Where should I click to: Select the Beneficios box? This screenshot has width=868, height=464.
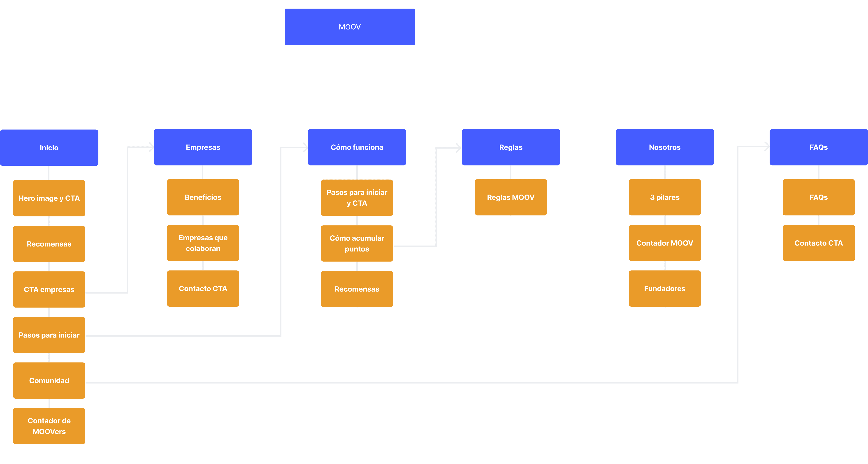click(203, 197)
